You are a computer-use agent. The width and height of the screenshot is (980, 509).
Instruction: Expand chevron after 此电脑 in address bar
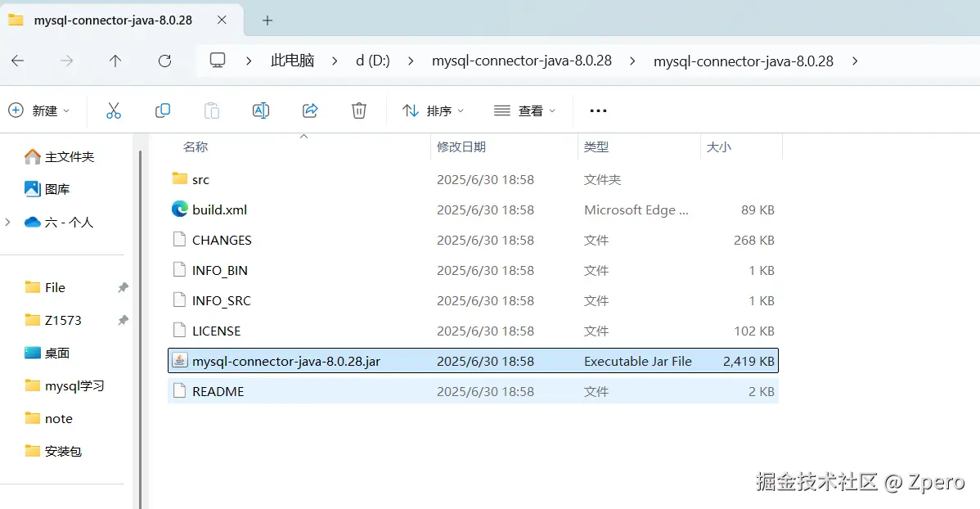click(335, 61)
